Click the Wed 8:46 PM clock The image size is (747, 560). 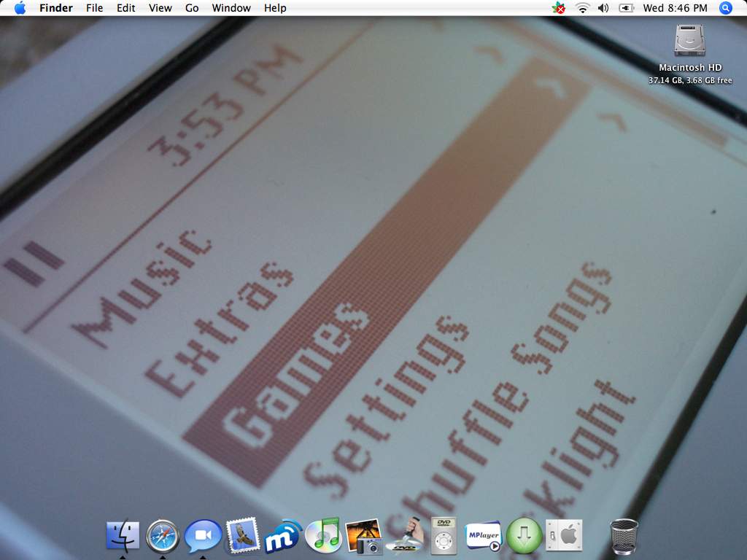(x=675, y=8)
